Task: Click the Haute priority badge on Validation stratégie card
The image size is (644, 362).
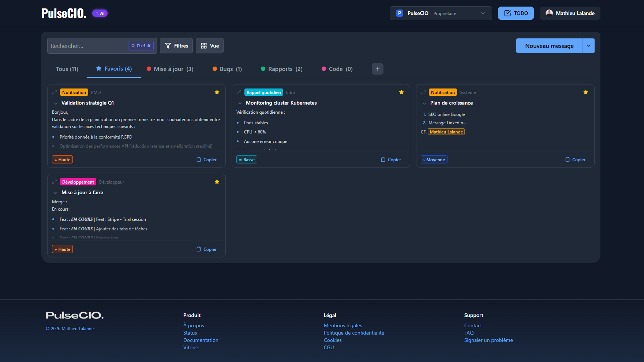Action: pyautogui.click(x=63, y=159)
